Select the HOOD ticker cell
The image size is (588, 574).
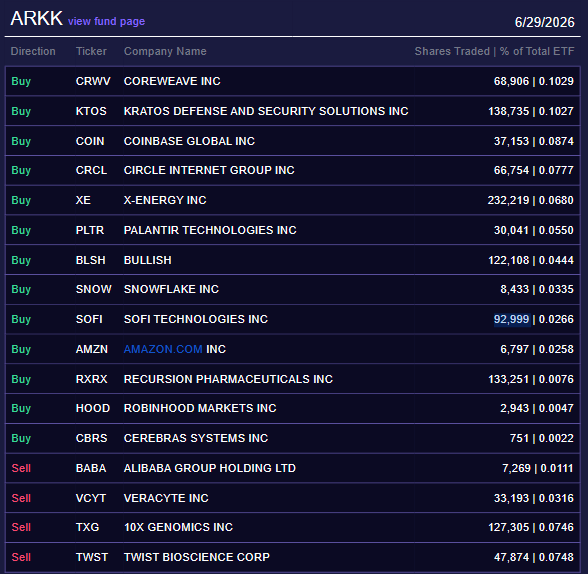pyautogui.click(x=93, y=408)
